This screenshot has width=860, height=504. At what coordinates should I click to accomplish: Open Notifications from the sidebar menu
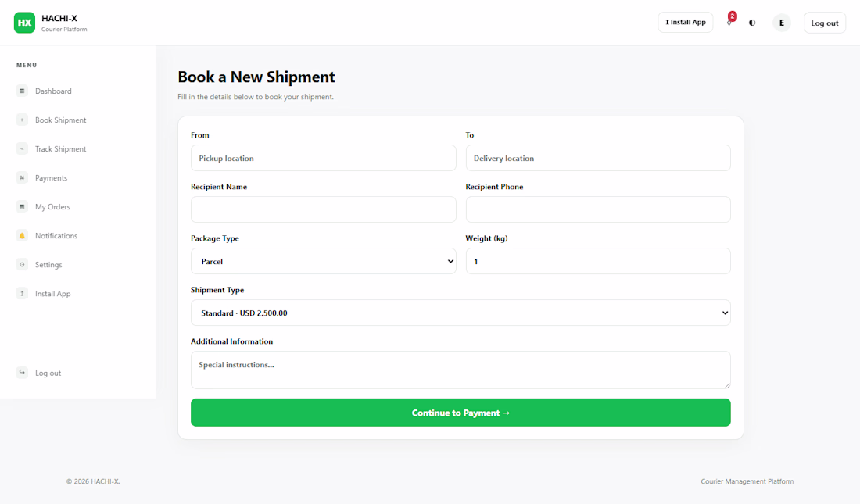[56, 236]
